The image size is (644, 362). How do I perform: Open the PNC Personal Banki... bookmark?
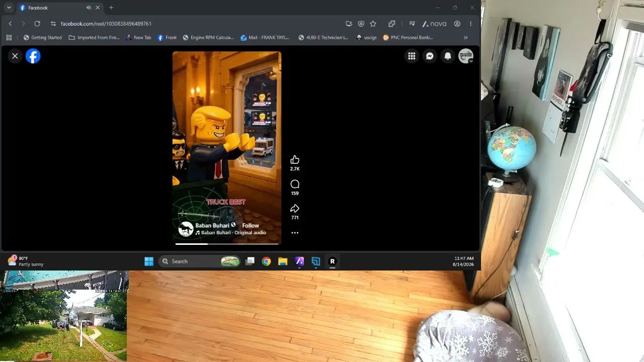[408, 37]
